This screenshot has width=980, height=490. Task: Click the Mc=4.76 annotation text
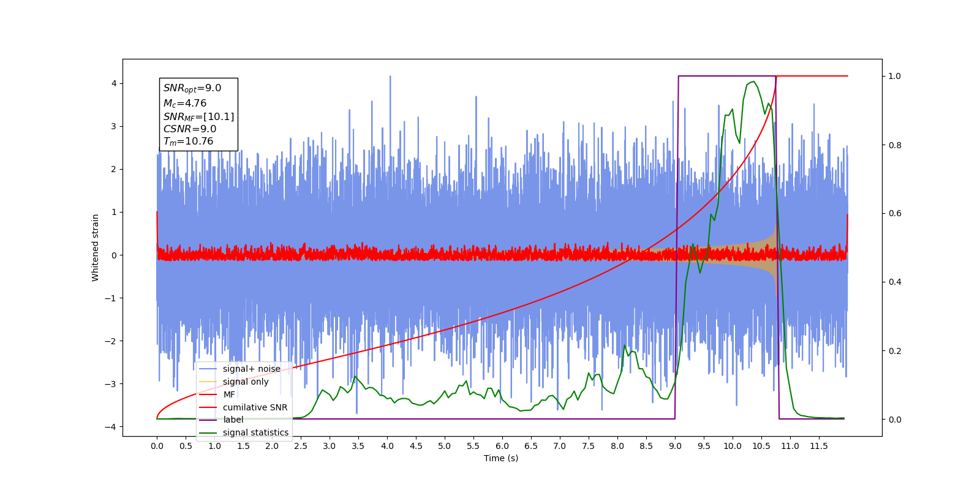coord(185,104)
